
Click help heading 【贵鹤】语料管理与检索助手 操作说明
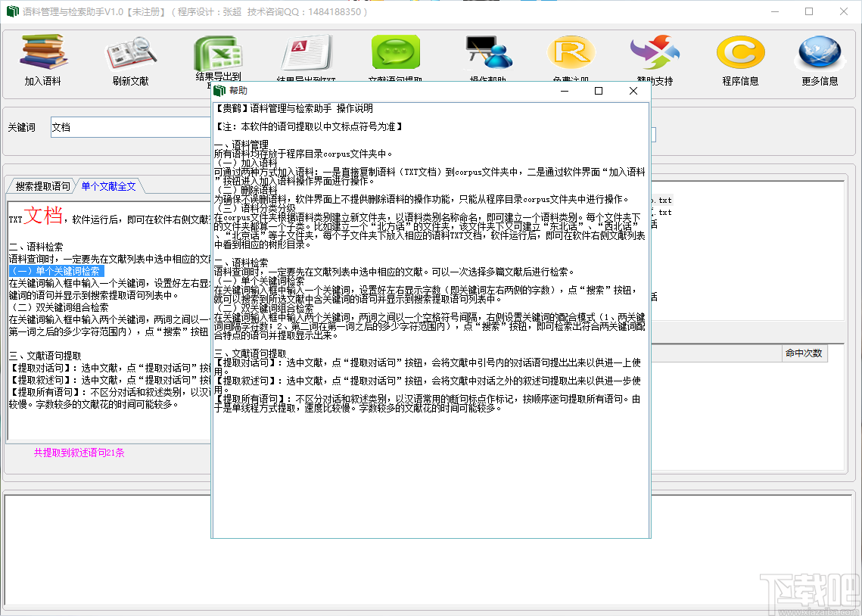pyautogui.click(x=294, y=108)
